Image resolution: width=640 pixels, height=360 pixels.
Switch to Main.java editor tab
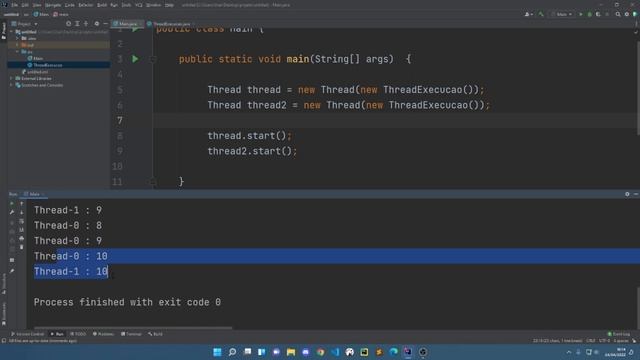[x=128, y=24]
